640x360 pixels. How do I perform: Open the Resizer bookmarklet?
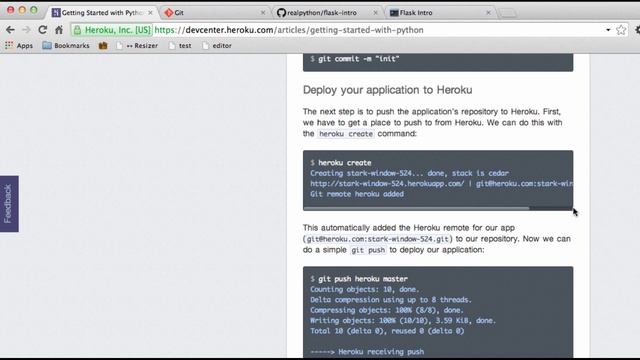[137, 46]
